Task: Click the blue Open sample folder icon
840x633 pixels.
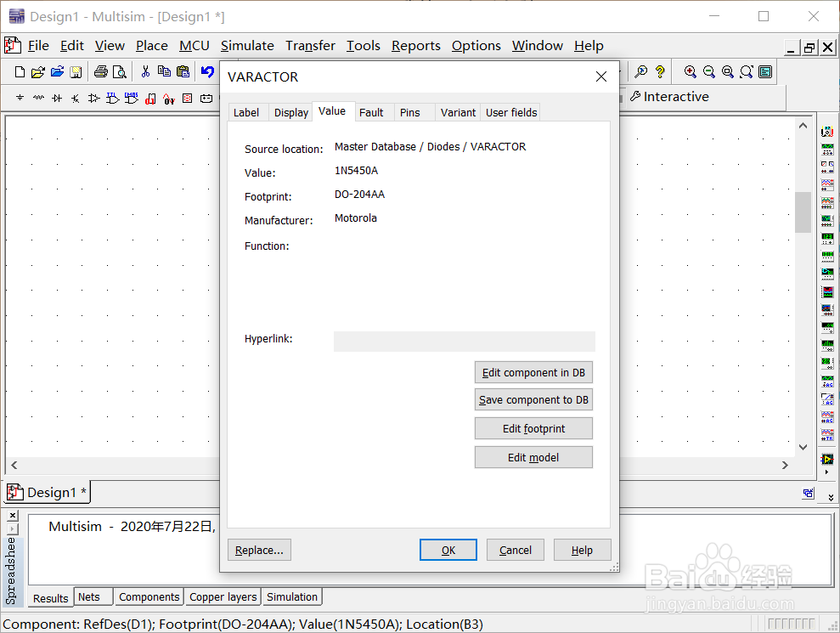Action: [57, 72]
